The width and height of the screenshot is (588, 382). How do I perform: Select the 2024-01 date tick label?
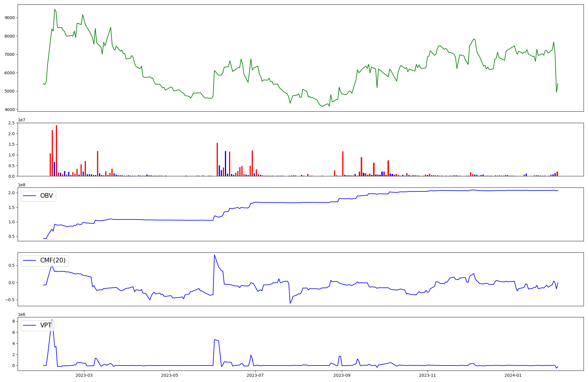513,375
